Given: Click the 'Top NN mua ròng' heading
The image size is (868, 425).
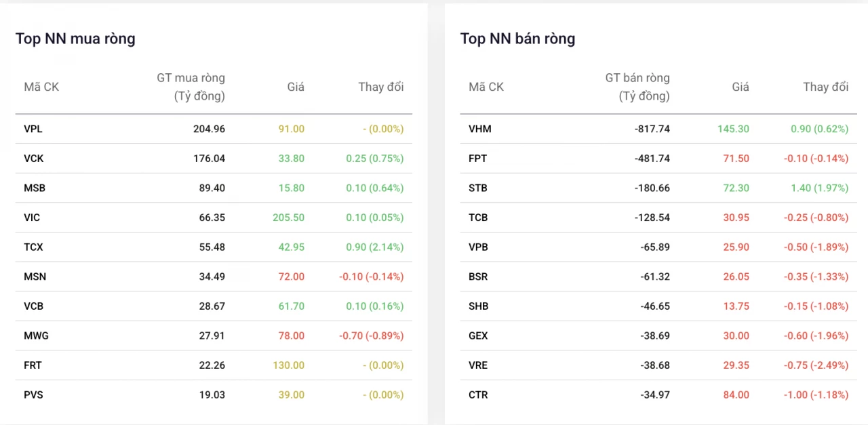Looking at the screenshot, I should click(75, 39).
